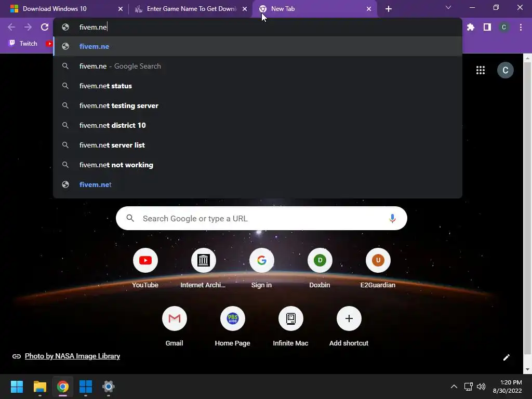Open the blue tiles app in taskbar
This screenshot has width=532, height=399.
coord(86,387)
